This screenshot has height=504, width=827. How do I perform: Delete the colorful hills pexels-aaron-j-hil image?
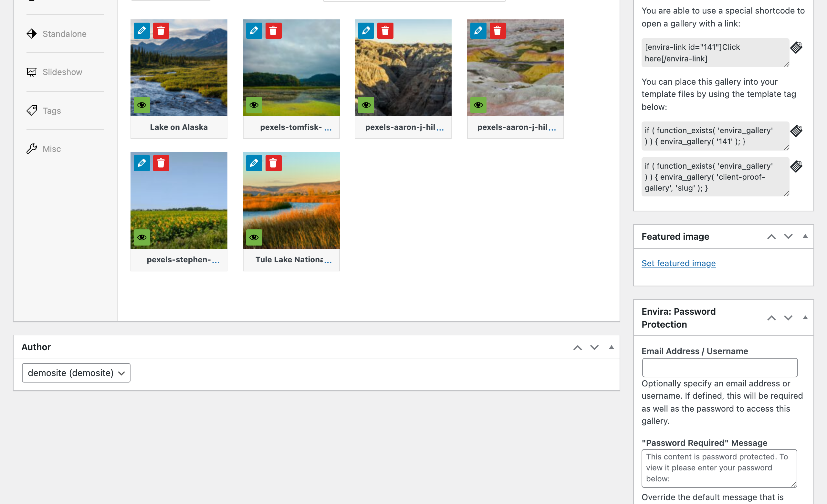click(x=497, y=31)
